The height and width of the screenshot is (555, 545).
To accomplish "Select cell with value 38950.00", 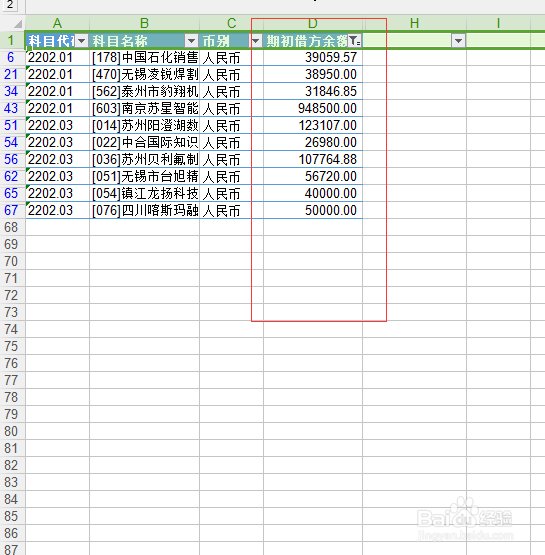I will (x=313, y=74).
